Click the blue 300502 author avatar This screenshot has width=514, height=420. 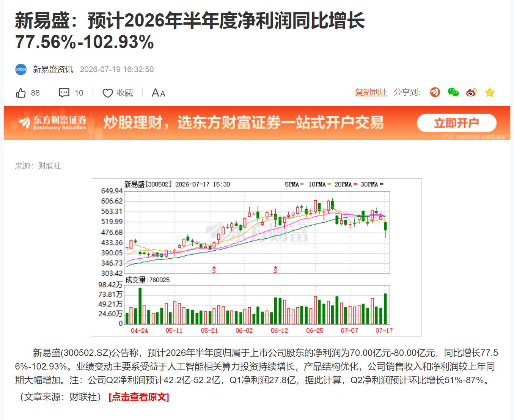(x=21, y=69)
